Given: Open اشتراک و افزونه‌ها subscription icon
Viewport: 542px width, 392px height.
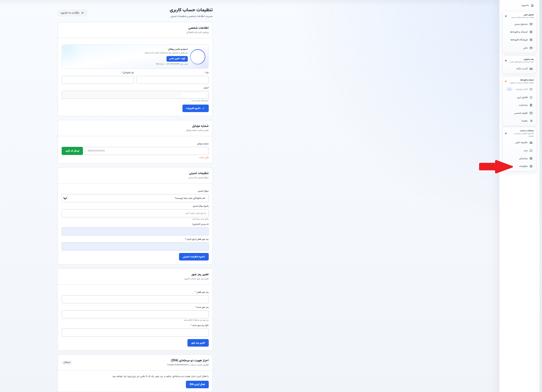Looking at the screenshot, I should (531, 32).
